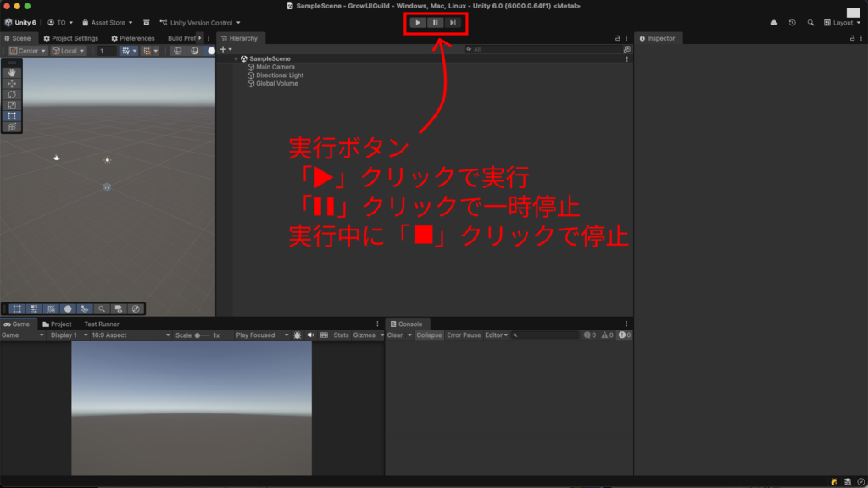The image size is (868, 488).
Task: Toggle Error Pause in the Console
Action: click(x=464, y=335)
